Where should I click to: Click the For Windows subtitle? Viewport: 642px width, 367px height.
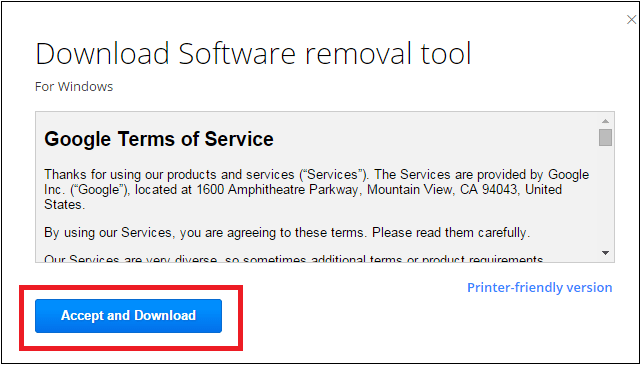(74, 86)
